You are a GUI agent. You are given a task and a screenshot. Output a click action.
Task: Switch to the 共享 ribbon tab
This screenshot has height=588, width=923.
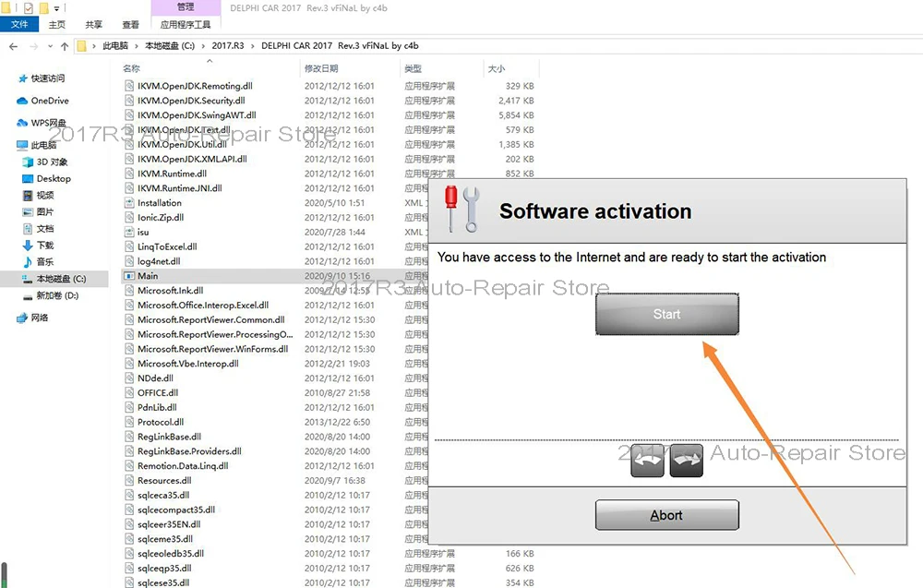tap(93, 24)
